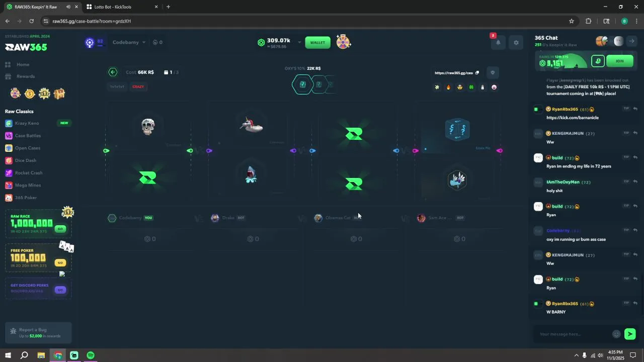Click the RAW365 logo
Viewport: 644px width, 362px height.
click(x=26, y=47)
